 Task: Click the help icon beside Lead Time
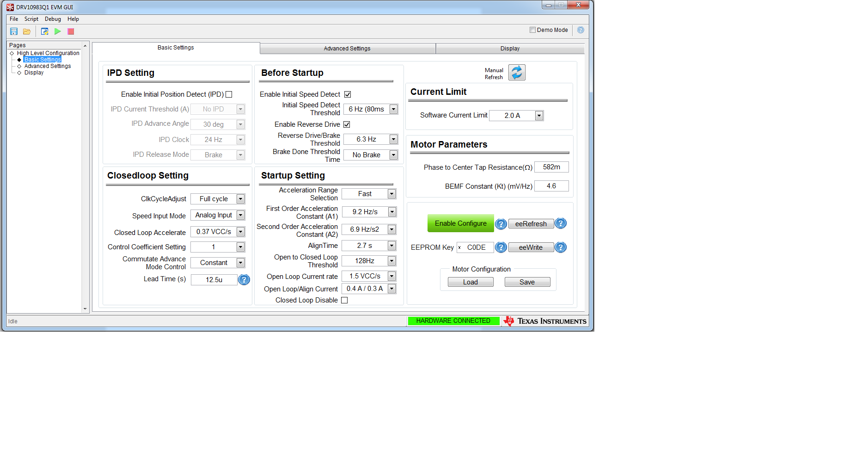point(244,280)
